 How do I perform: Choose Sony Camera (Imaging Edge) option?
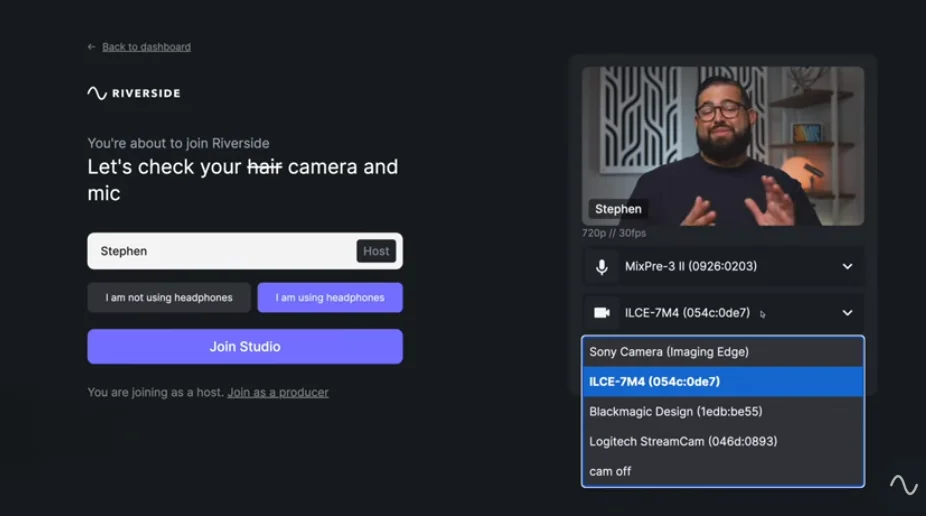tap(723, 352)
